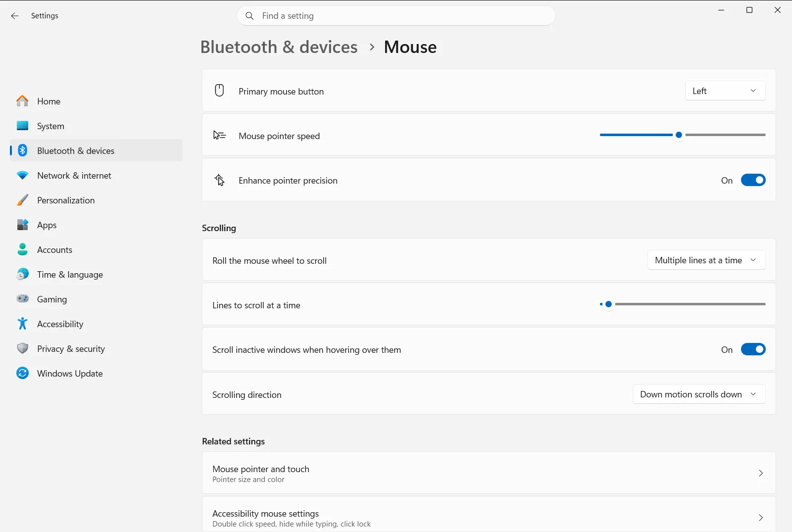Click the Scrolling section heading
Viewport: 792px width, 532px height.
pos(219,228)
